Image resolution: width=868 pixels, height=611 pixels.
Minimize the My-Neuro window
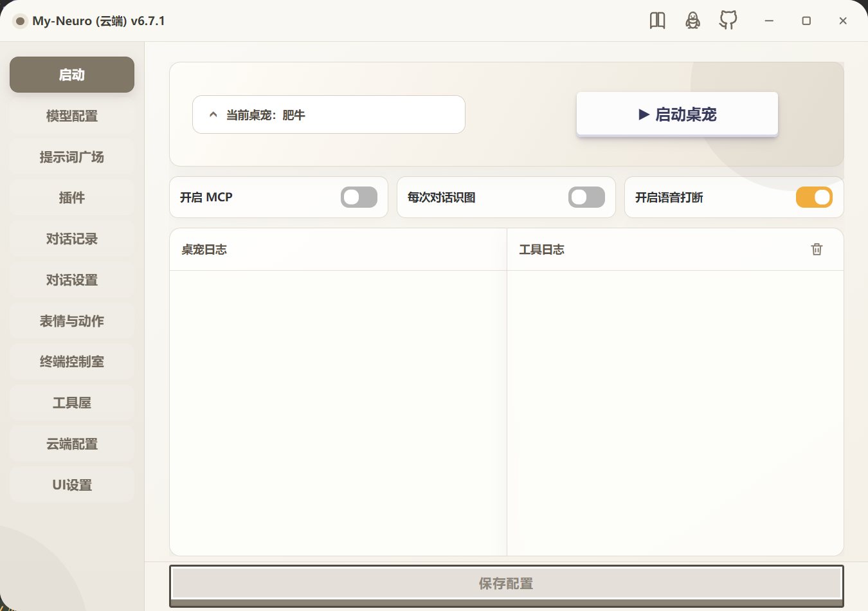(x=769, y=21)
